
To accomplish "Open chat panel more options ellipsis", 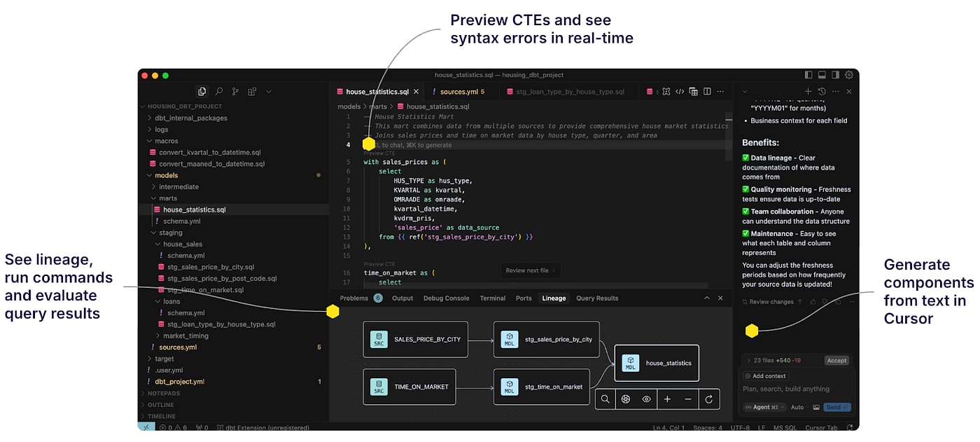I will (x=835, y=92).
